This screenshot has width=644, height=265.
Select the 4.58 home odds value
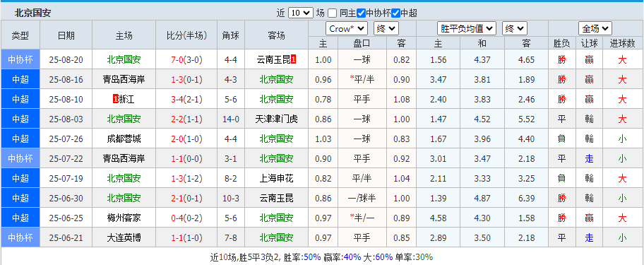click(x=439, y=218)
